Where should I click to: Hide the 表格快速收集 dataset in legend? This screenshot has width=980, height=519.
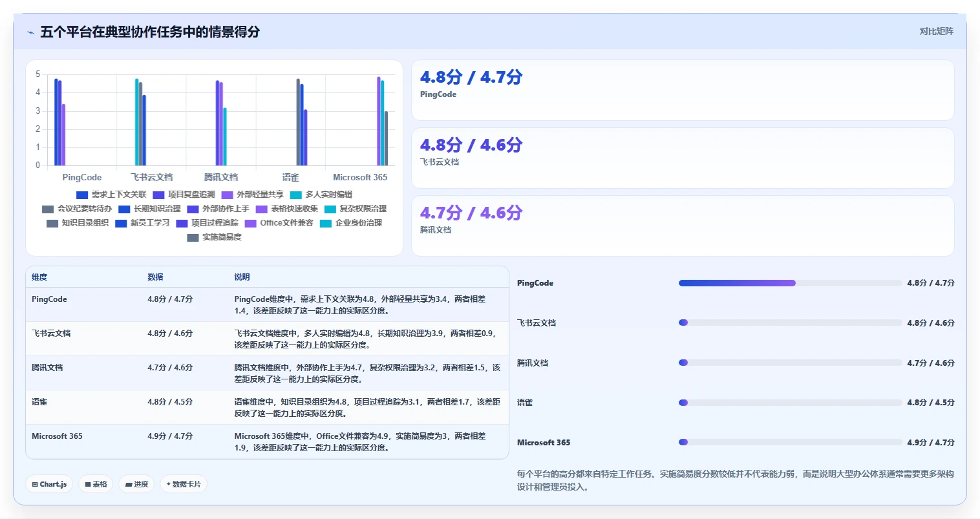pyautogui.click(x=286, y=209)
